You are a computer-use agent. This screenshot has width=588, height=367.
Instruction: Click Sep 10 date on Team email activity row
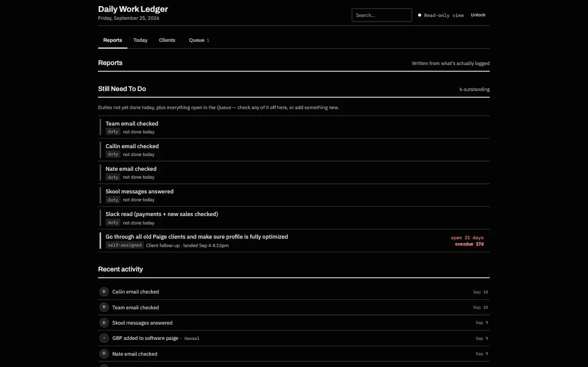click(x=480, y=307)
